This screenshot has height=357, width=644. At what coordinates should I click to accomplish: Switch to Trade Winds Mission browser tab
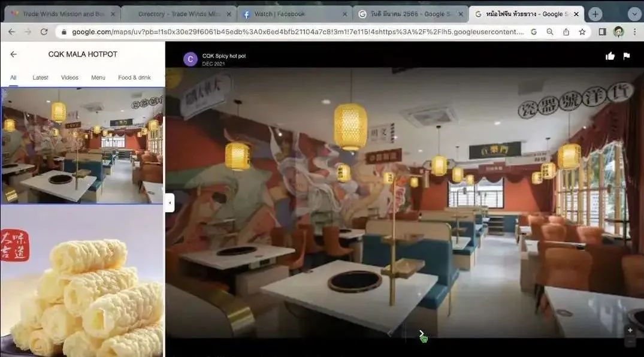(x=62, y=14)
